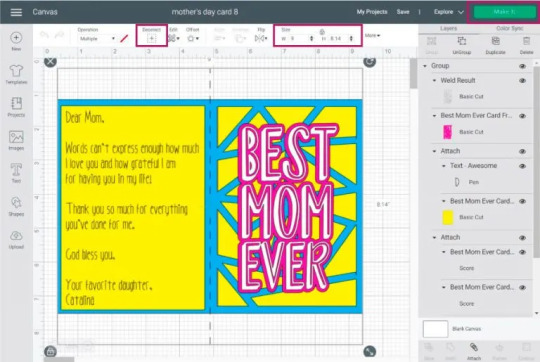Click the height stepper arrows
This screenshot has height=362, width=540.
[351, 39]
